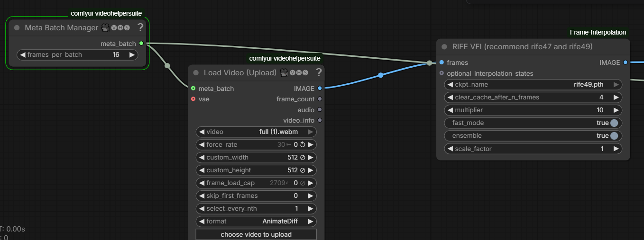This screenshot has height=240, width=644.
Task: Increase frame_load_cap with right arrow
Action: tap(311, 183)
